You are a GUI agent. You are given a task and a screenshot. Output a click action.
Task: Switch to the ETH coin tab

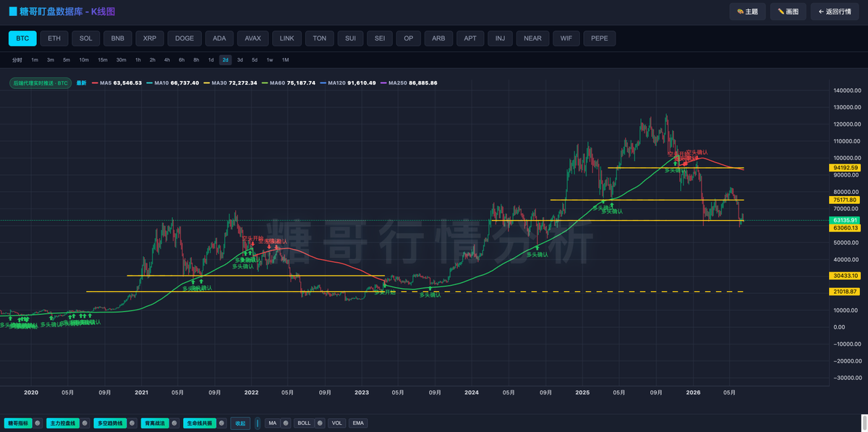pos(54,38)
